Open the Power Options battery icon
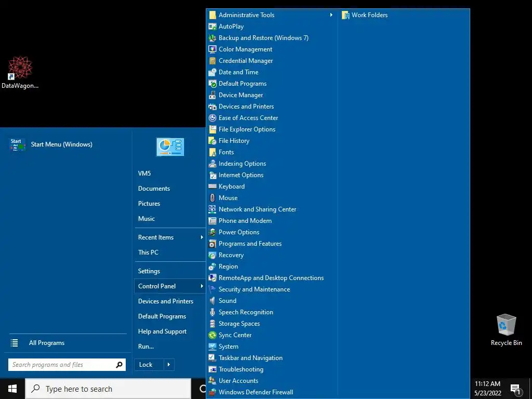The width and height of the screenshot is (532, 399). (x=212, y=232)
